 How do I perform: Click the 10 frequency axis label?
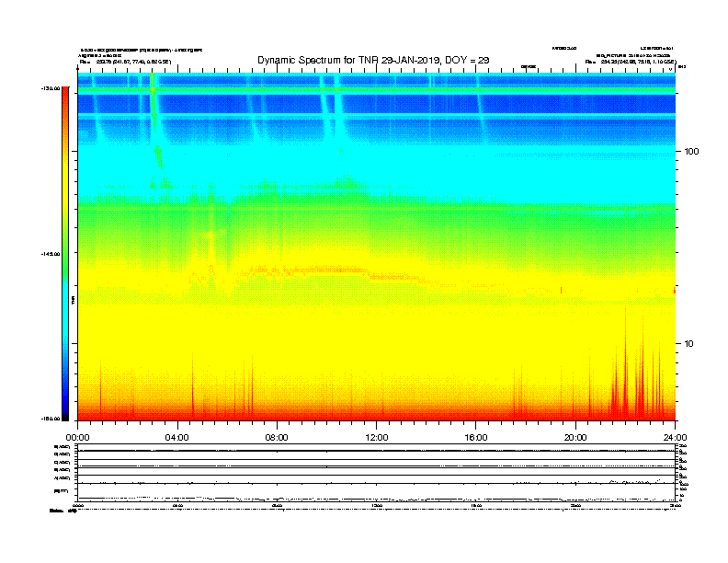click(689, 344)
